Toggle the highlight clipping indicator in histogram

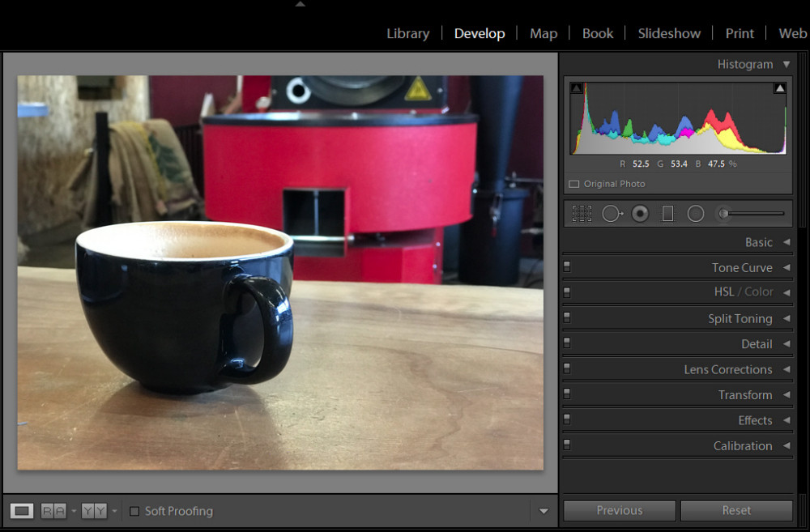(x=780, y=88)
